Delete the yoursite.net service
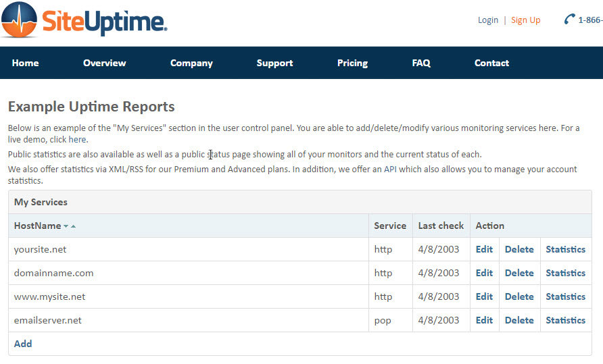Viewport: 603px width, 364px height. tap(519, 249)
